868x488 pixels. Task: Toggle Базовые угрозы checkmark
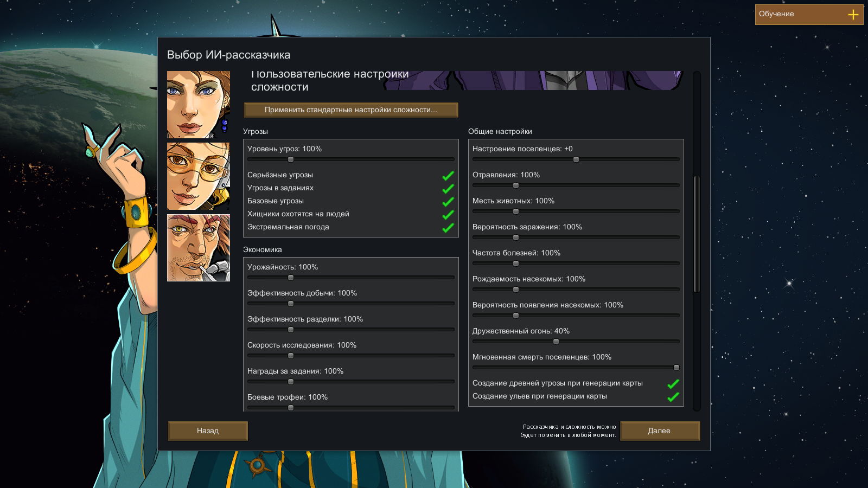click(x=448, y=202)
